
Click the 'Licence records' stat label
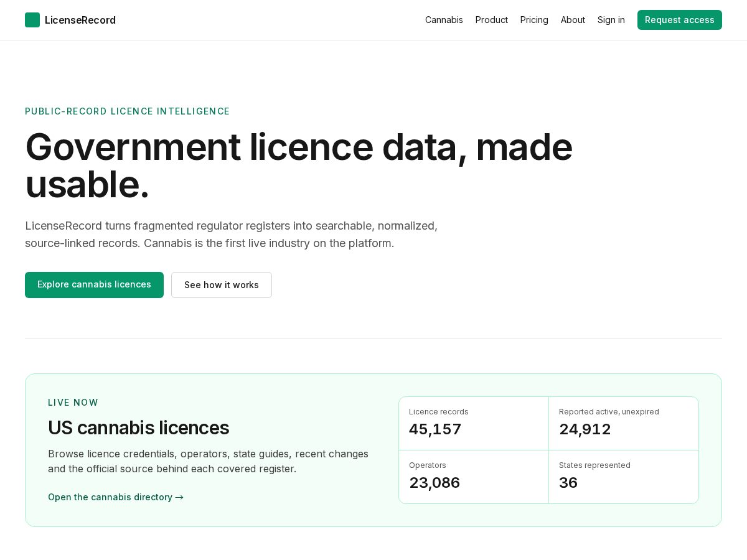click(439, 412)
